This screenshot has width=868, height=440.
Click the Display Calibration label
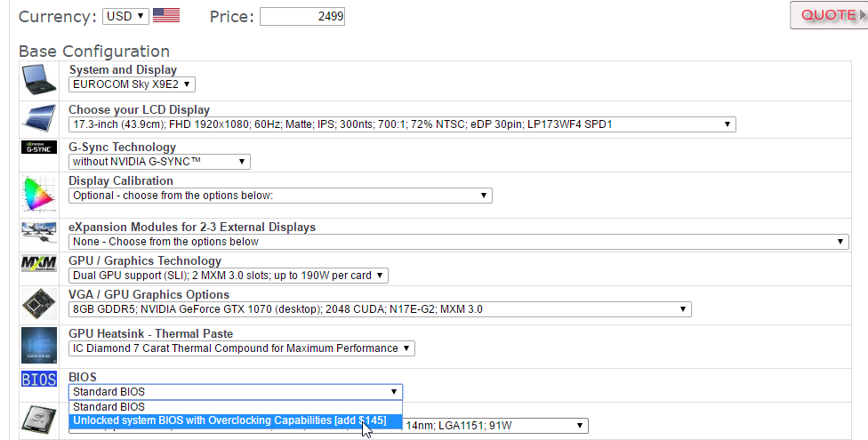(121, 181)
